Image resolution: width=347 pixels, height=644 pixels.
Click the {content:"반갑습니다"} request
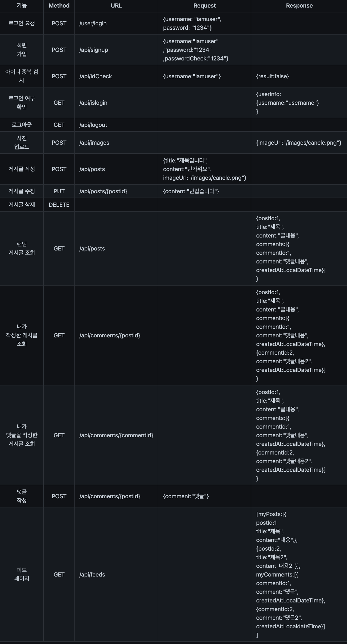click(x=191, y=191)
